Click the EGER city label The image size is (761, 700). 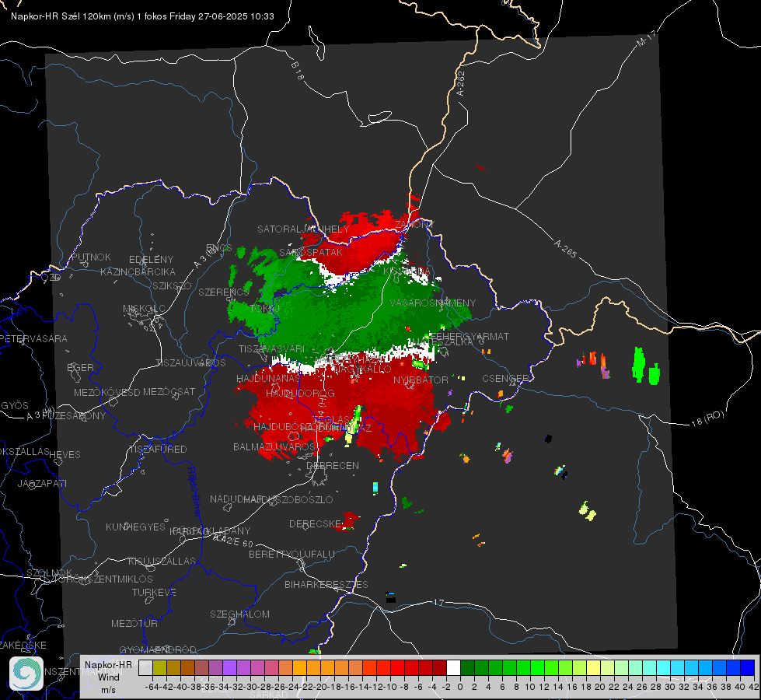point(80,367)
